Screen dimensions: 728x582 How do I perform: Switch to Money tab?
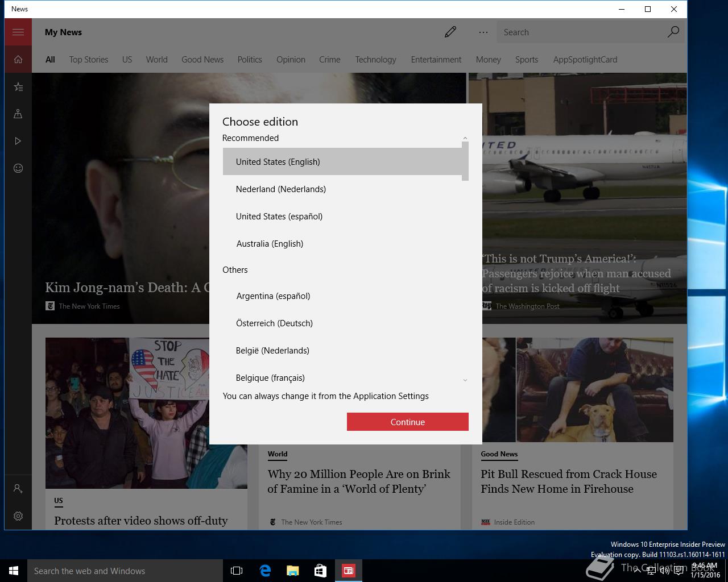489,60
